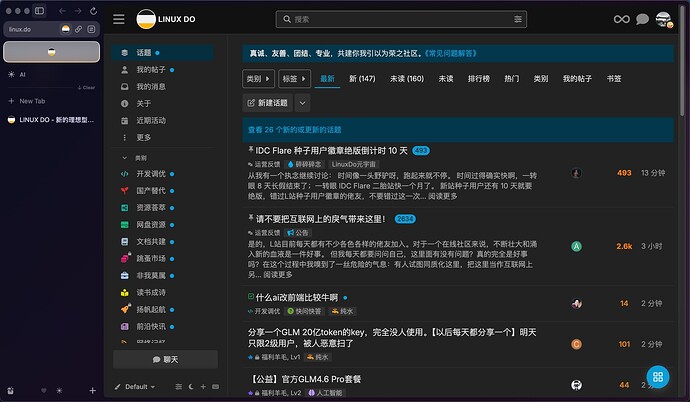Click the 公告 tag on the second topic
This screenshot has height=402, width=690.
tap(298, 233)
